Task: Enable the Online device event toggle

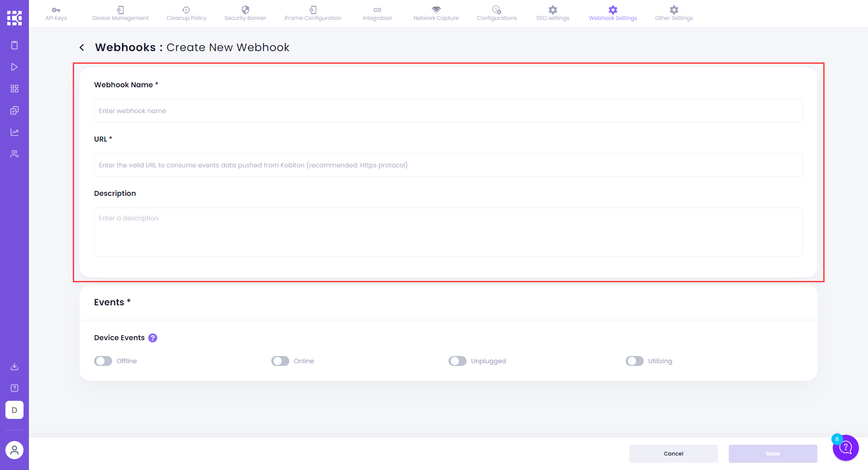Action: coord(280,361)
